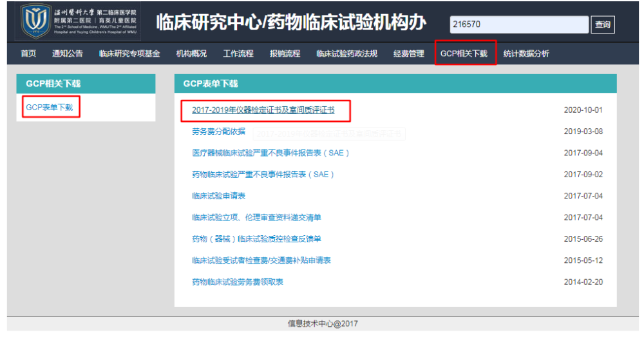Open 2017-2019年仪器检定证书及室间质评证书 link

263,110
